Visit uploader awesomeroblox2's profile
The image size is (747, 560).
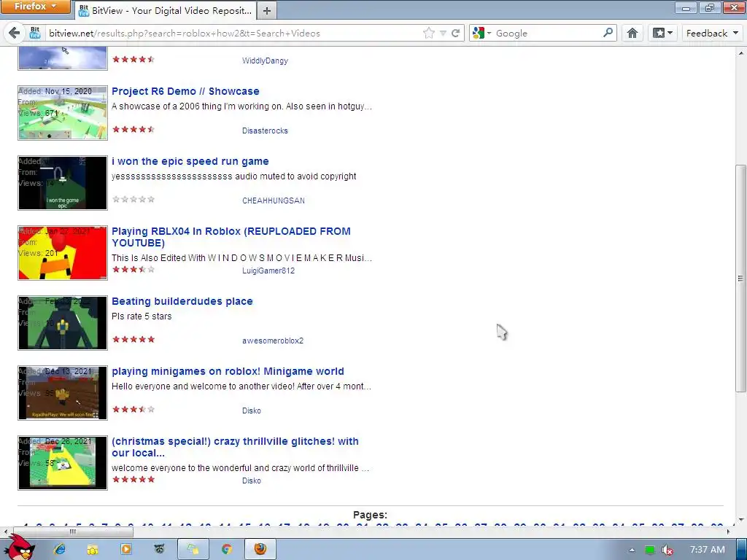(x=273, y=341)
